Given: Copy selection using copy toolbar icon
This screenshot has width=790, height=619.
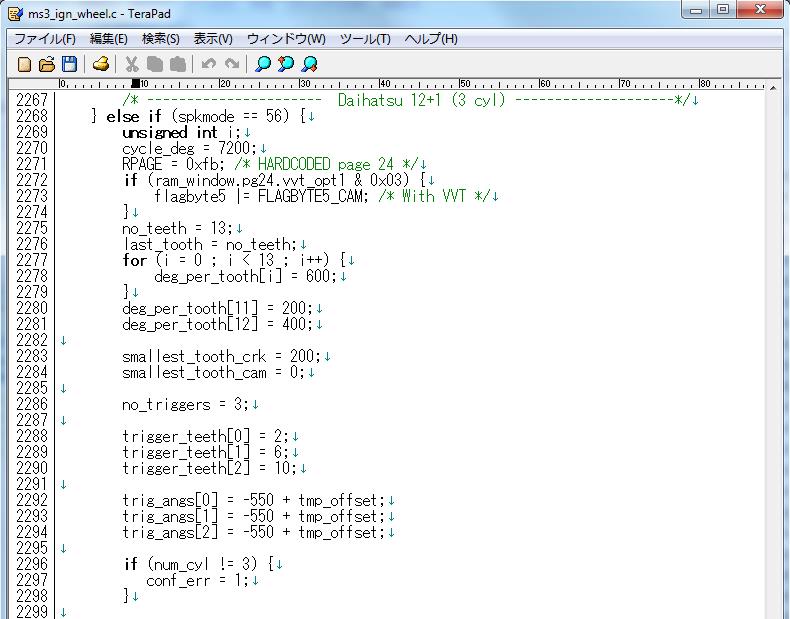Looking at the screenshot, I should coord(155,64).
